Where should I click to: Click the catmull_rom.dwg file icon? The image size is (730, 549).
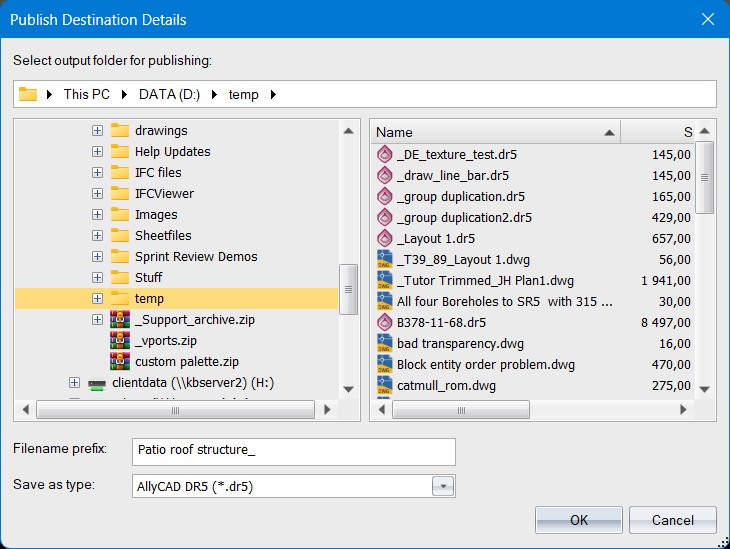(x=385, y=385)
